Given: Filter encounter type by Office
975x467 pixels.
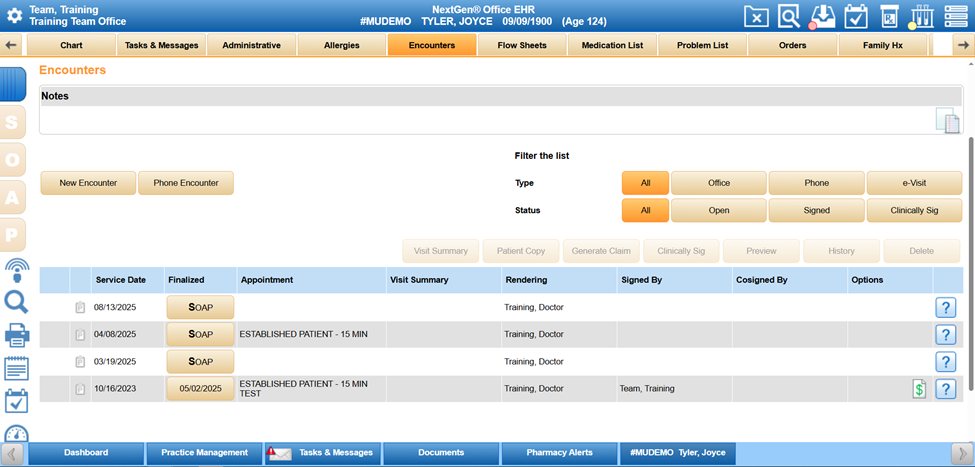Looking at the screenshot, I should 718,183.
